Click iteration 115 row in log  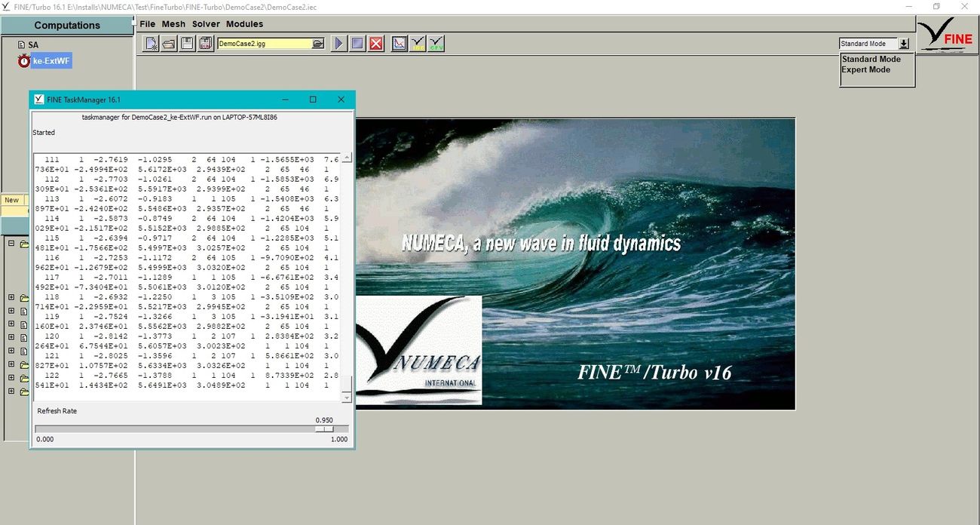click(x=188, y=238)
